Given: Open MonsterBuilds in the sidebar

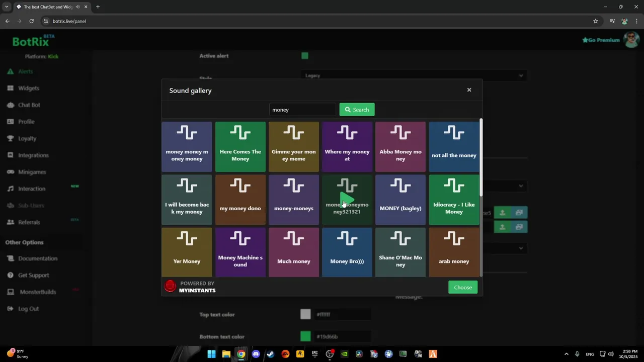Looking at the screenshot, I should coord(38,292).
